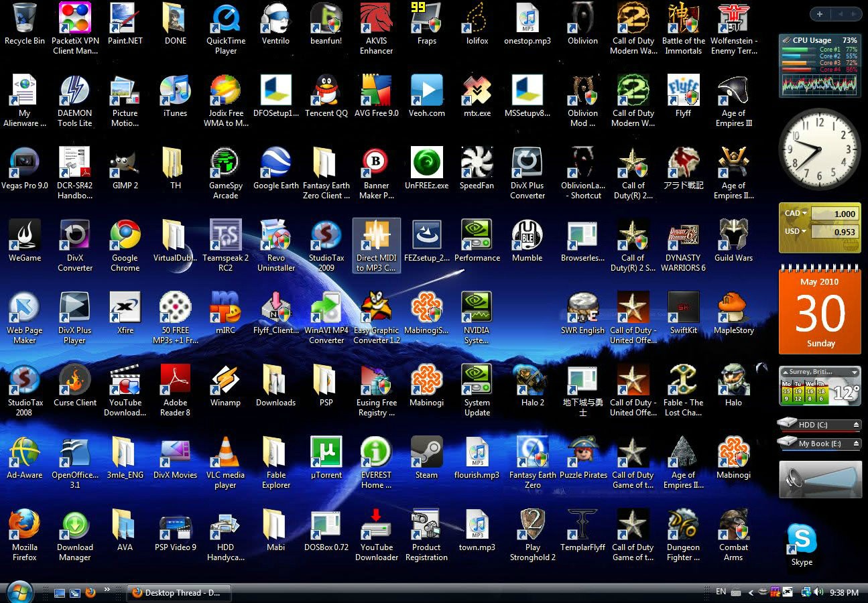The width and height of the screenshot is (868, 603).
Task: Open the GIMP 2 shortcut
Action: pyautogui.click(x=125, y=170)
